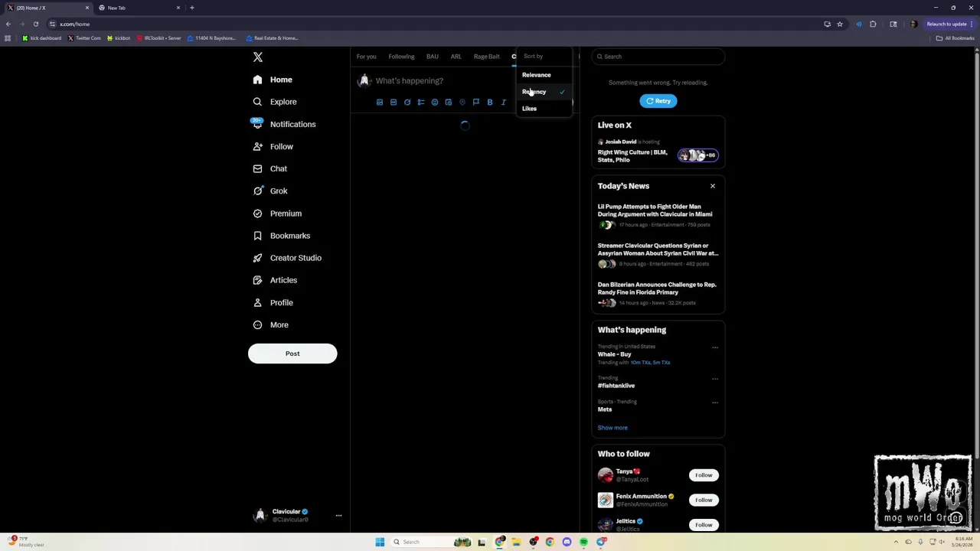Open options for Mets trend
This screenshot has width=980, height=551.
(x=715, y=403)
